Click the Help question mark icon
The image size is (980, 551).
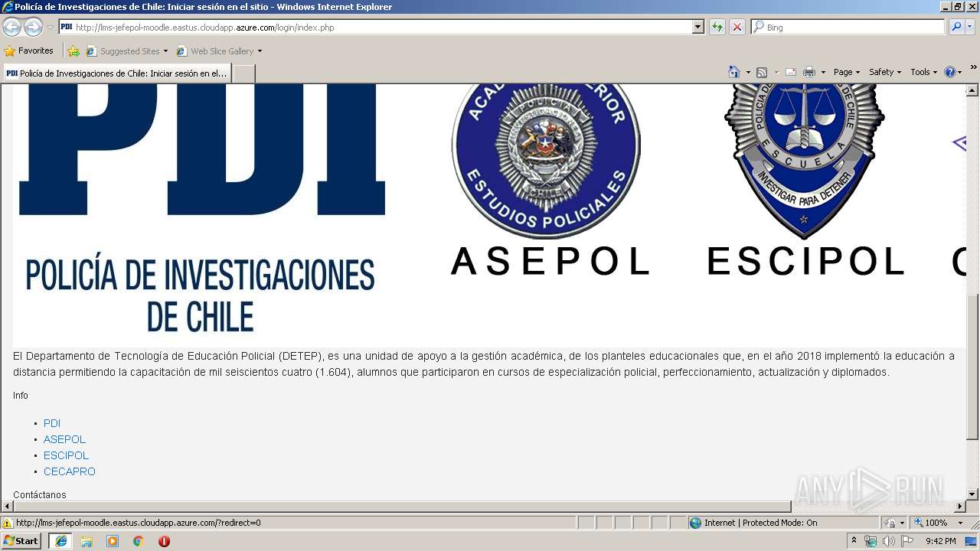point(950,72)
